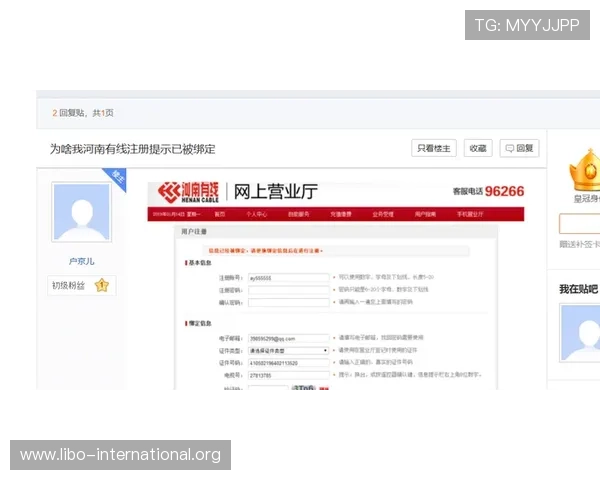Click the red binding error message text
The height and width of the screenshot is (480, 600).
pyautogui.click(x=266, y=251)
